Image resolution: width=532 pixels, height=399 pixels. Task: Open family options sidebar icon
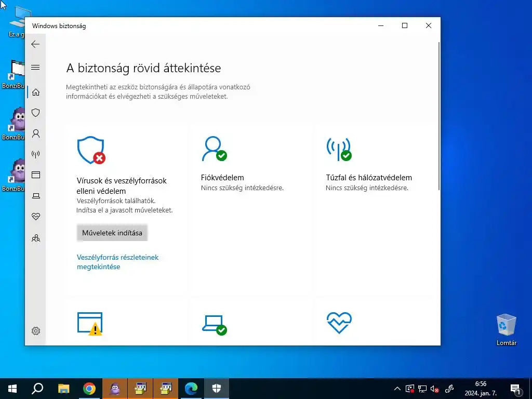click(x=36, y=238)
